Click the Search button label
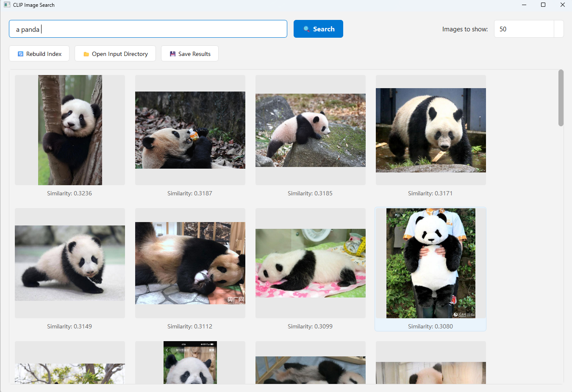 pos(324,29)
